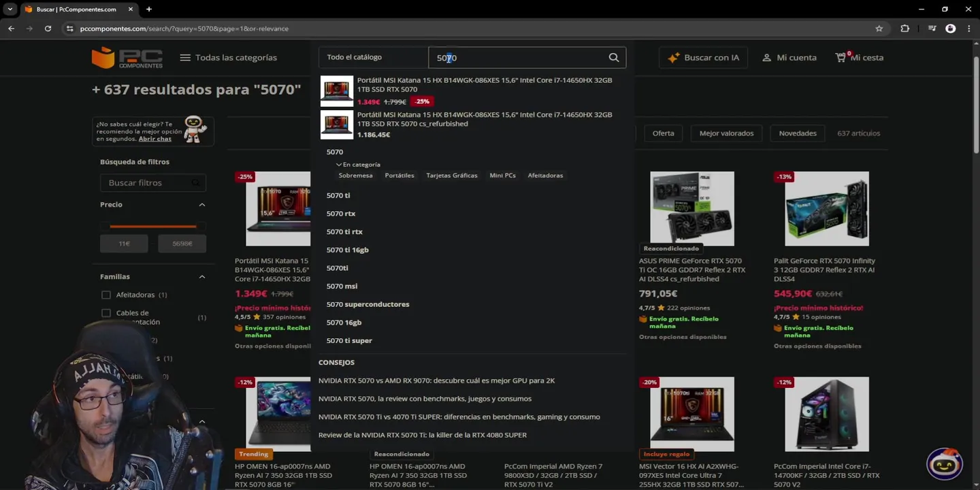Choose the '5070 16gb' search suggestion
The height and width of the screenshot is (490, 980).
click(344, 323)
